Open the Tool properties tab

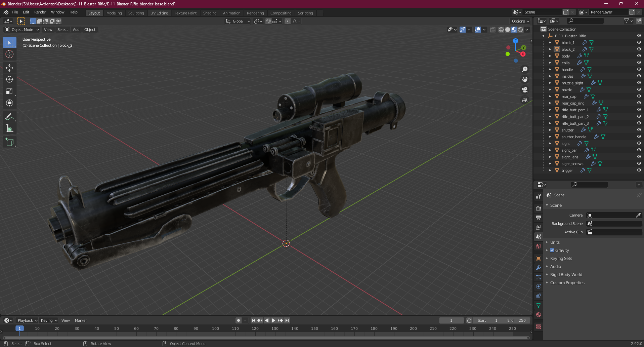click(539, 196)
